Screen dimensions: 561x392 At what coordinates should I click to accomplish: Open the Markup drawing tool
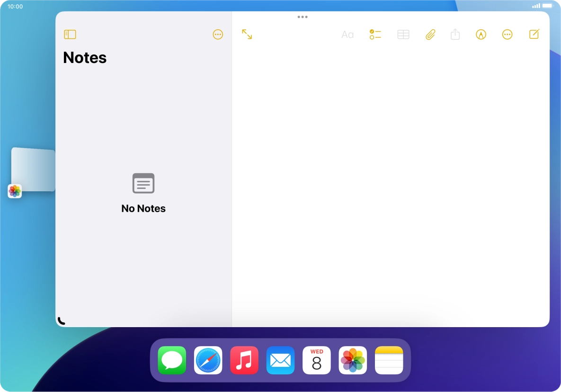[481, 34]
